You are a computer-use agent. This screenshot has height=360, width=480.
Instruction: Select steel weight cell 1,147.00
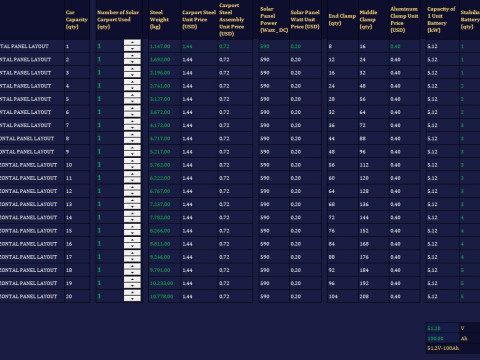click(164, 46)
